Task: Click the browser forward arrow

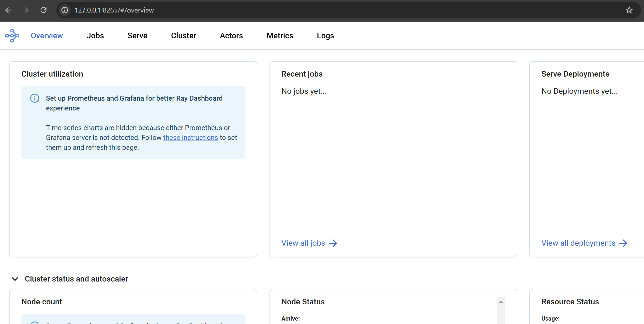Action: [26, 10]
